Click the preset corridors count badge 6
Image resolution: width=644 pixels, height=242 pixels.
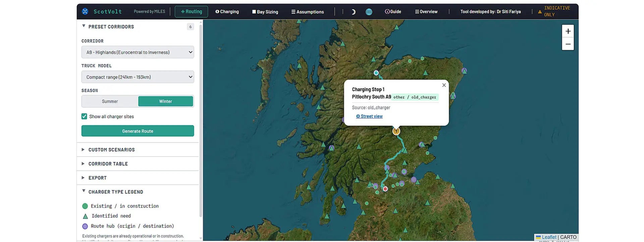point(190,27)
